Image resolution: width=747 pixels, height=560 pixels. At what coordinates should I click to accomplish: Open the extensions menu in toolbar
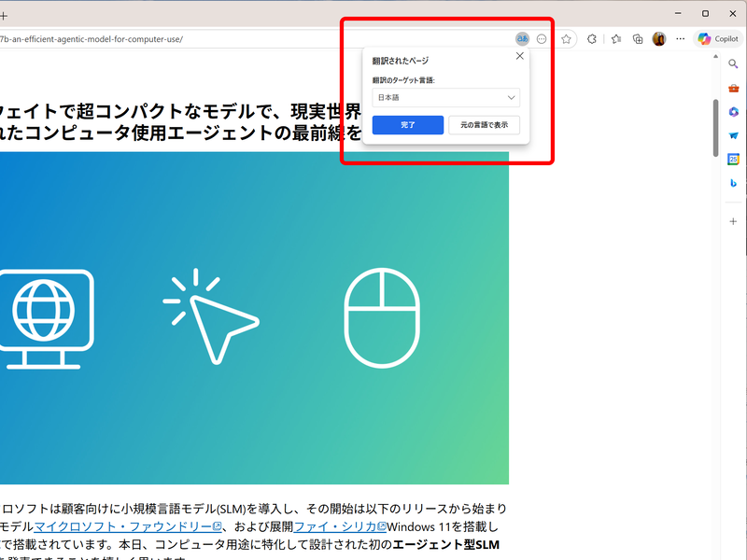click(x=592, y=38)
